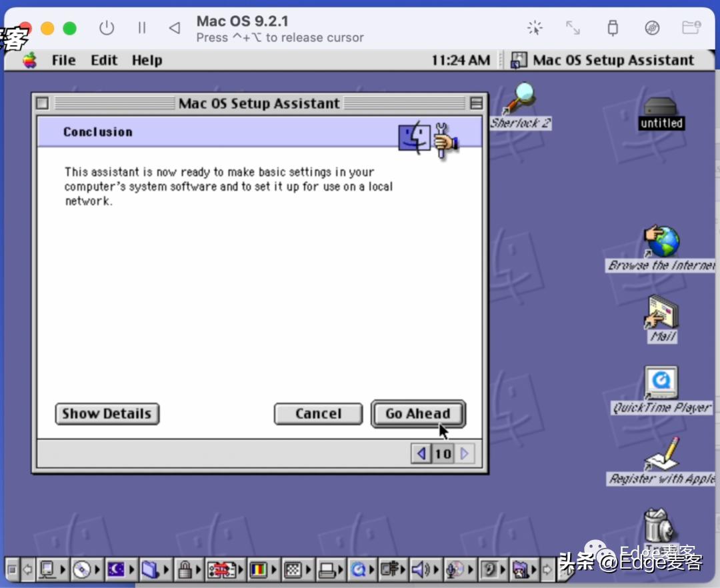Click the Go Ahead button
Viewport: 720px width, 588px height.
point(418,413)
